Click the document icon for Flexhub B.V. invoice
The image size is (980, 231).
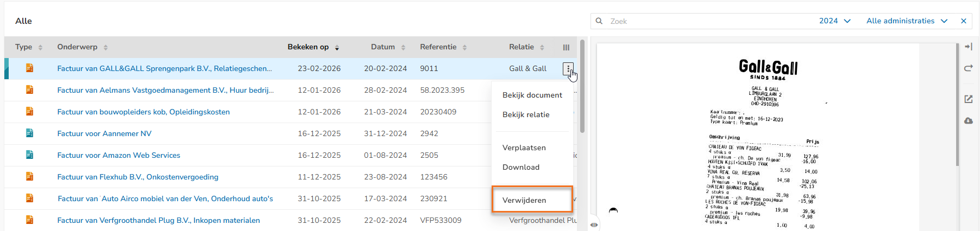pos(30,177)
